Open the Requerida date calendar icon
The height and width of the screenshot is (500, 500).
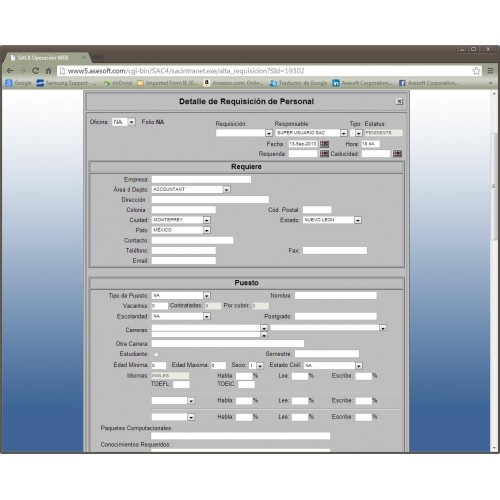(x=324, y=154)
